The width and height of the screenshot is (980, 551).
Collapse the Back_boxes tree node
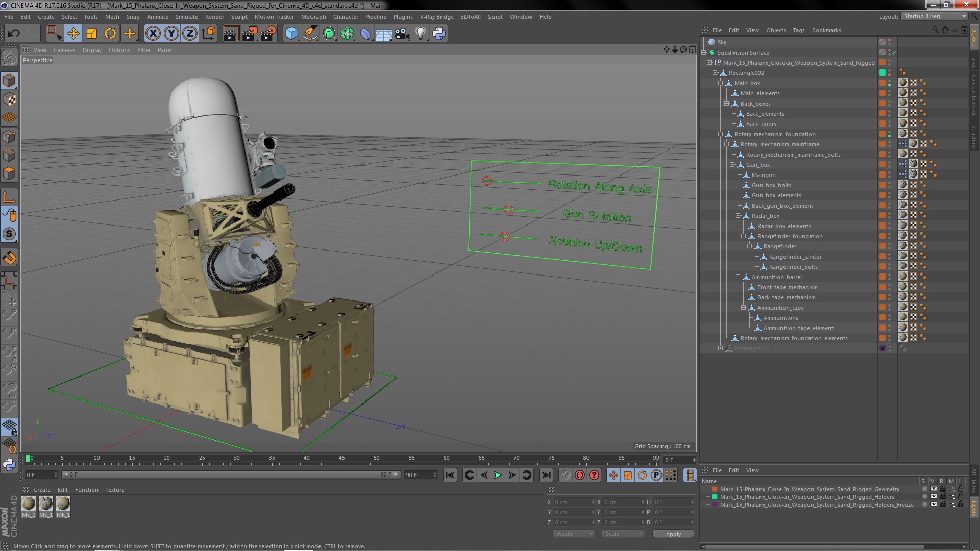(x=726, y=104)
